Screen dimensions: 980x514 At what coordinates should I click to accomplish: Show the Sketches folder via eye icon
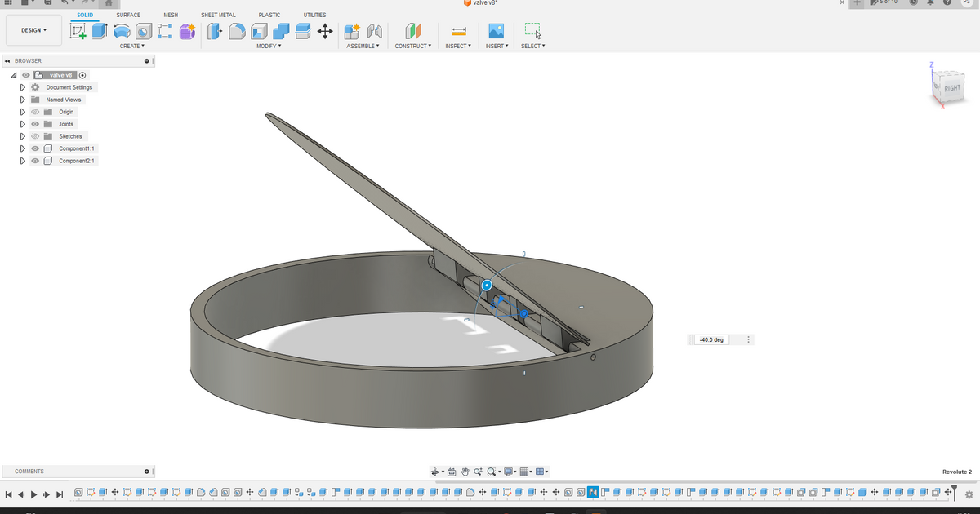(x=35, y=136)
